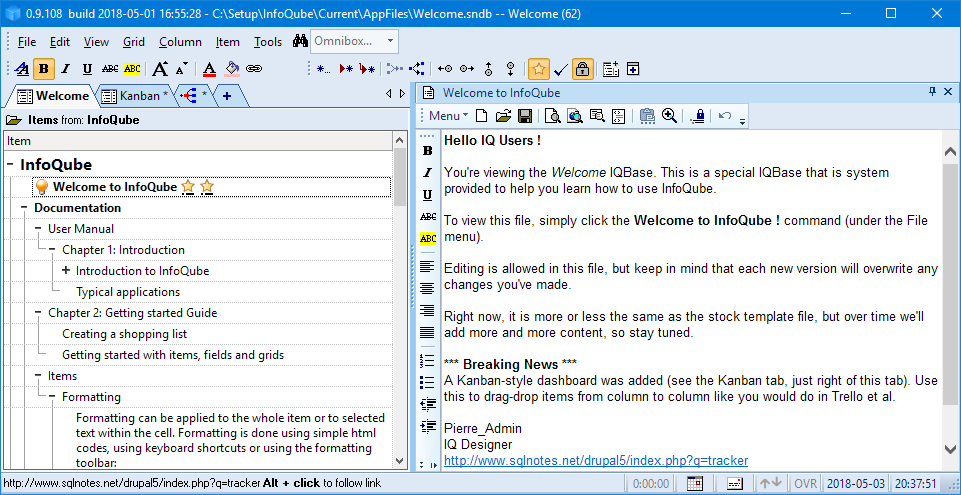Image resolution: width=961 pixels, height=495 pixels.
Task: Toggle yellow highlight in main toolbar
Action: point(132,69)
